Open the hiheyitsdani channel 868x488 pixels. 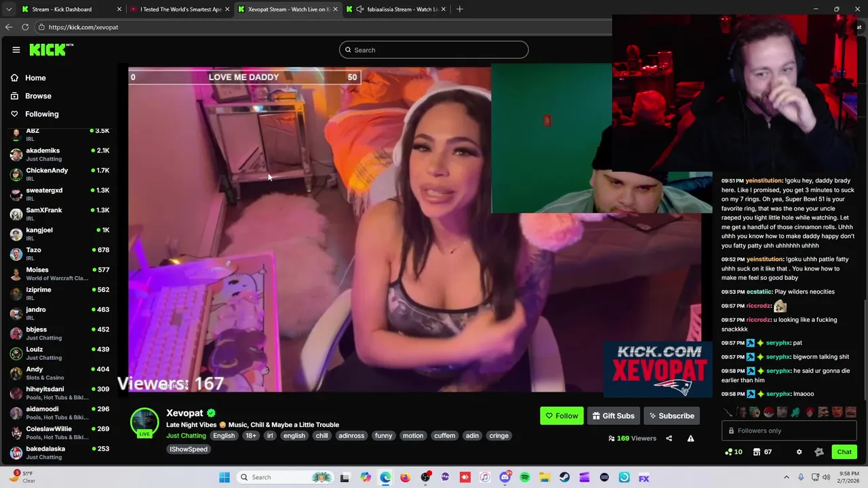(x=60, y=393)
